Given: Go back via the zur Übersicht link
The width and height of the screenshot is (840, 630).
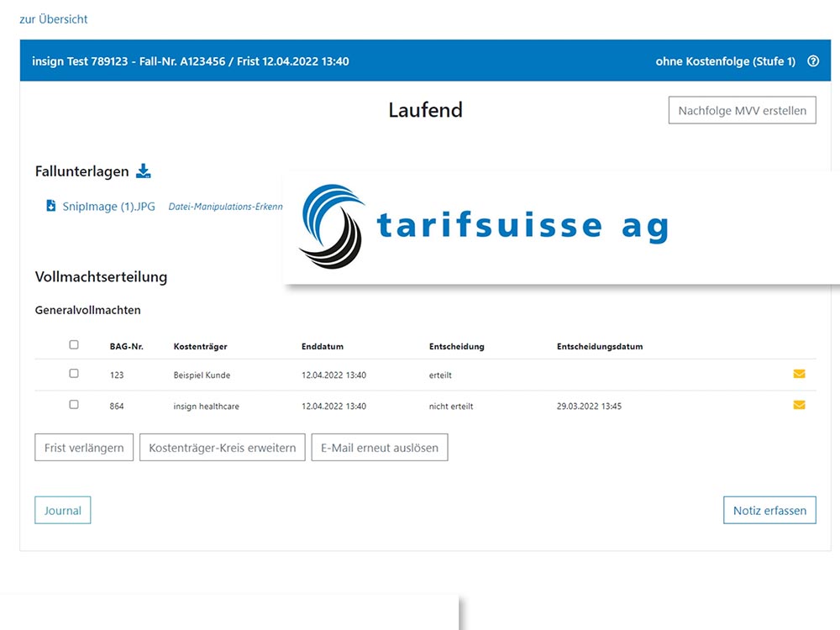Looking at the screenshot, I should coord(54,19).
